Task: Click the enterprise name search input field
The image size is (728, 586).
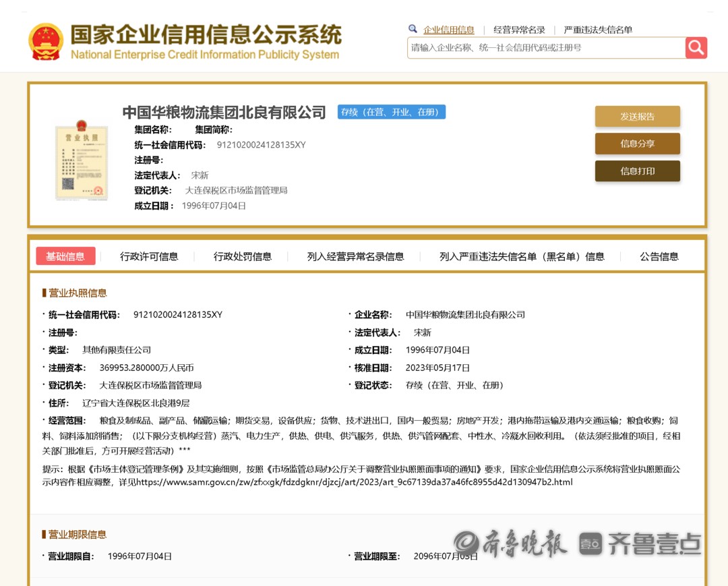Action: 546,48
